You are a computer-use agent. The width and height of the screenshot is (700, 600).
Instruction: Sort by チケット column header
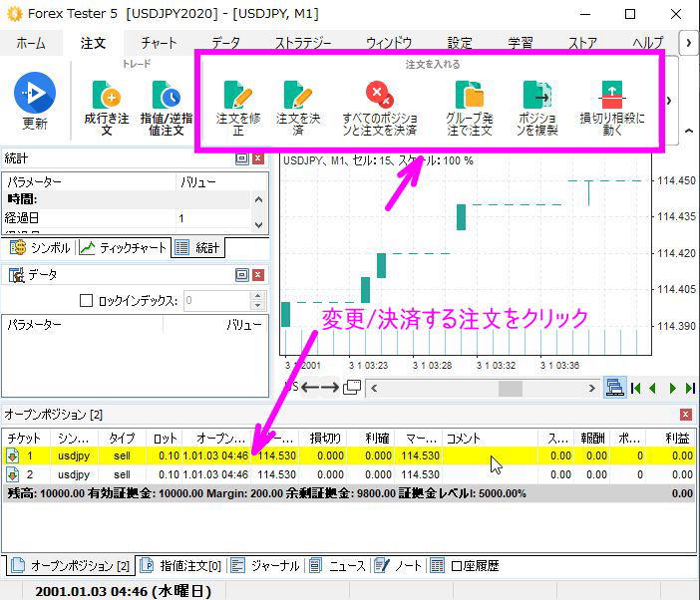coord(26,439)
